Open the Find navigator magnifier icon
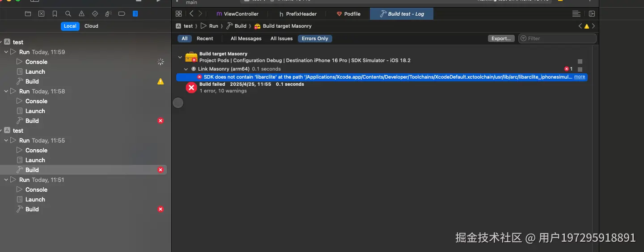Viewport: 644px width, 252px height. click(x=68, y=14)
